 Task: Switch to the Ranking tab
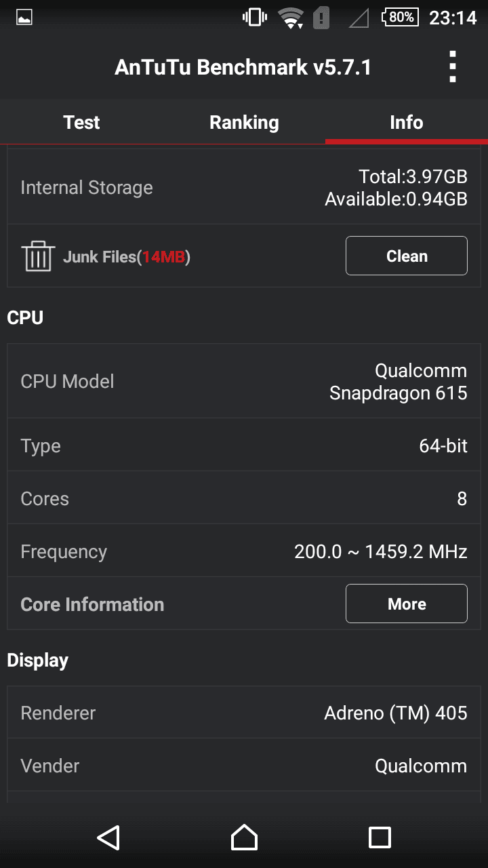[x=244, y=122]
